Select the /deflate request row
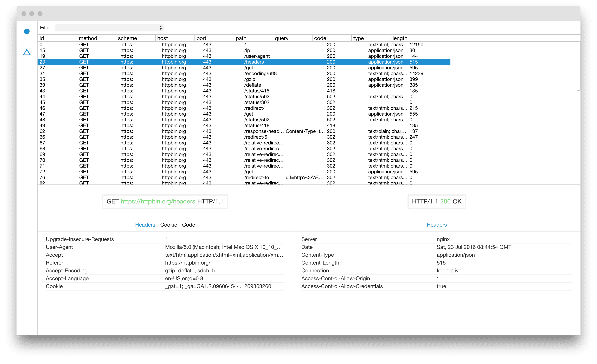 [x=244, y=85]
